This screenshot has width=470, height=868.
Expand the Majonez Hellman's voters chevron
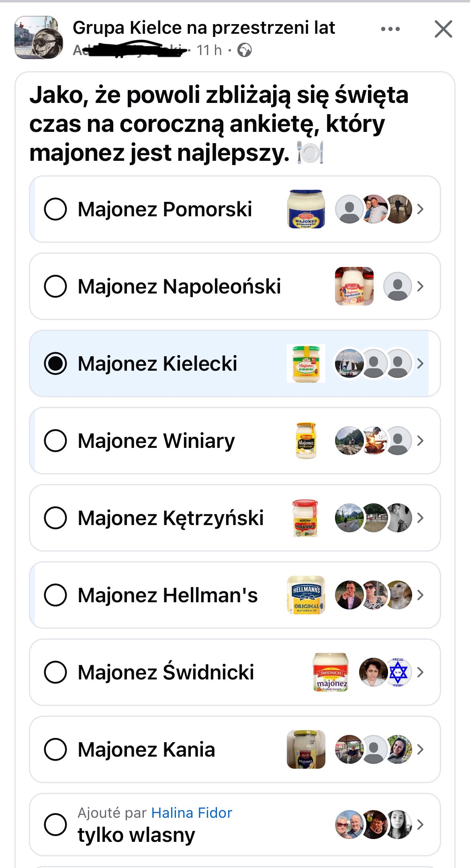pyautogui.click(x=420, y=595)
